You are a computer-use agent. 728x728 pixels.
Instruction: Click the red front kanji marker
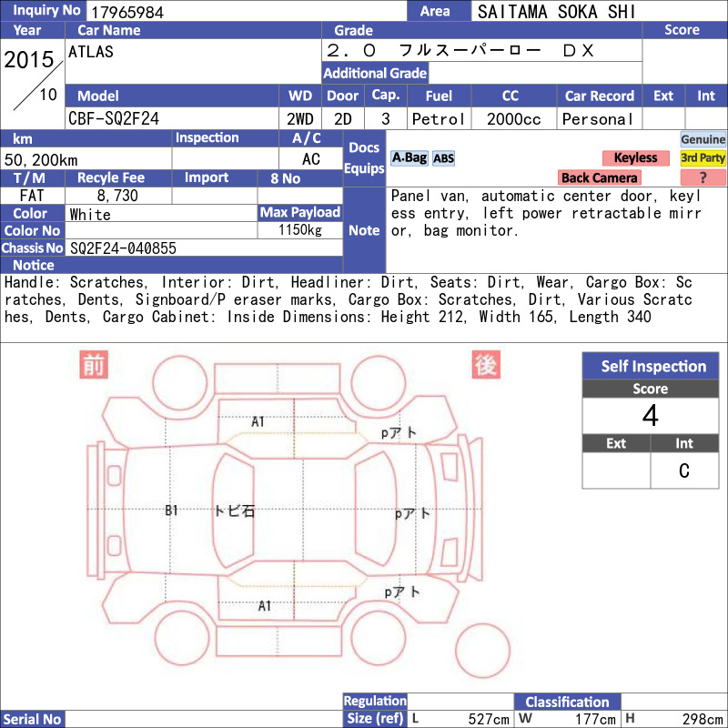(x=94, y=365)
